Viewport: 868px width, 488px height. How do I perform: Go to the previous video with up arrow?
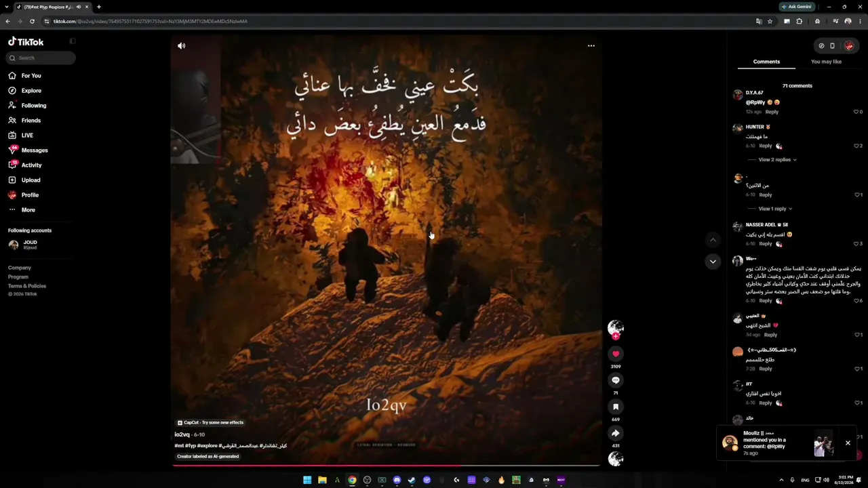[x=713, y=240]
